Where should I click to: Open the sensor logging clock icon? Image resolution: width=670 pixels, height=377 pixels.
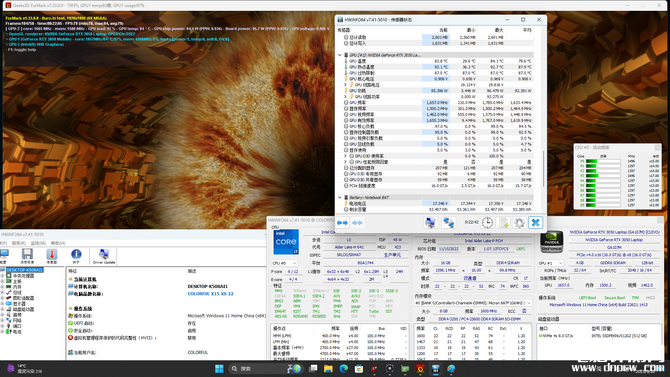tap(487, 222)
